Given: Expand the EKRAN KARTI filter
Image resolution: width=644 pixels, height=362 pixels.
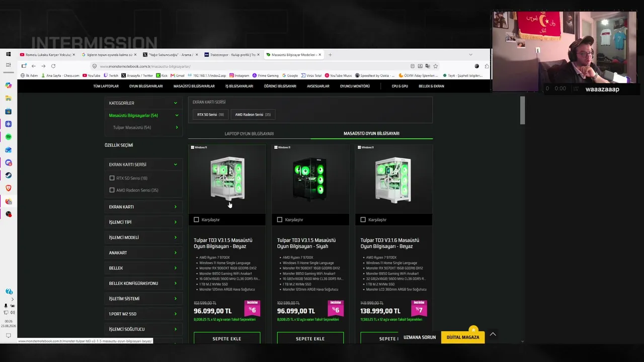Looking at the screenshot, I should point(143,207).
